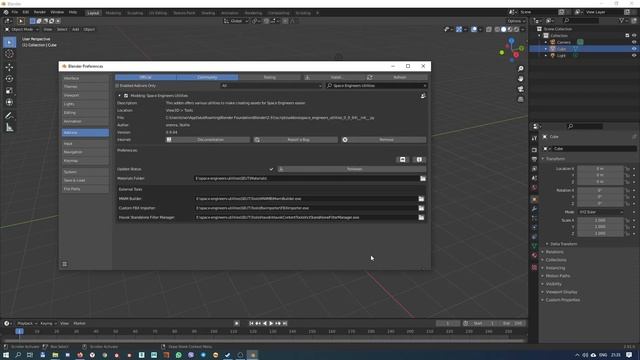640x360 pixels.
Task: Expand the Custom Properties panel
Action: coord(562,300)
